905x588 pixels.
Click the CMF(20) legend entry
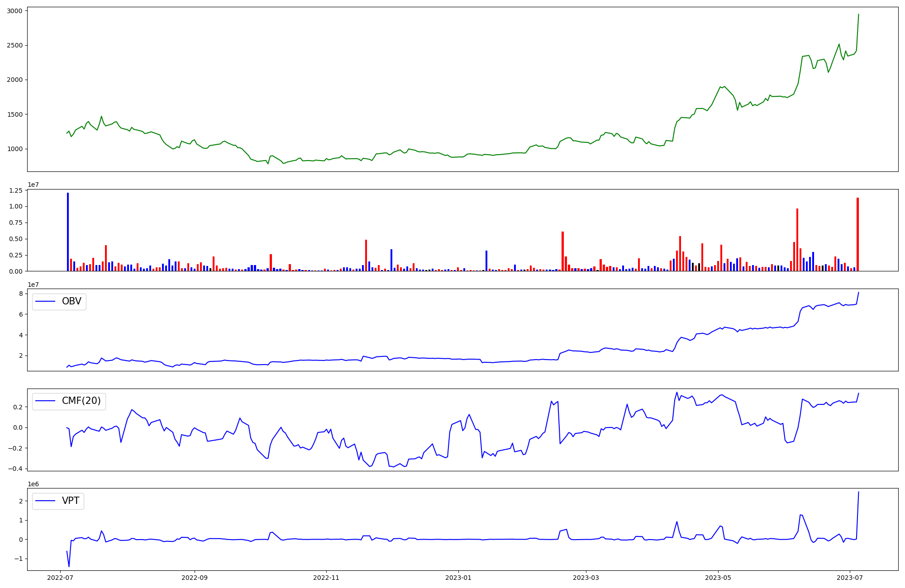tap(81, 401)
